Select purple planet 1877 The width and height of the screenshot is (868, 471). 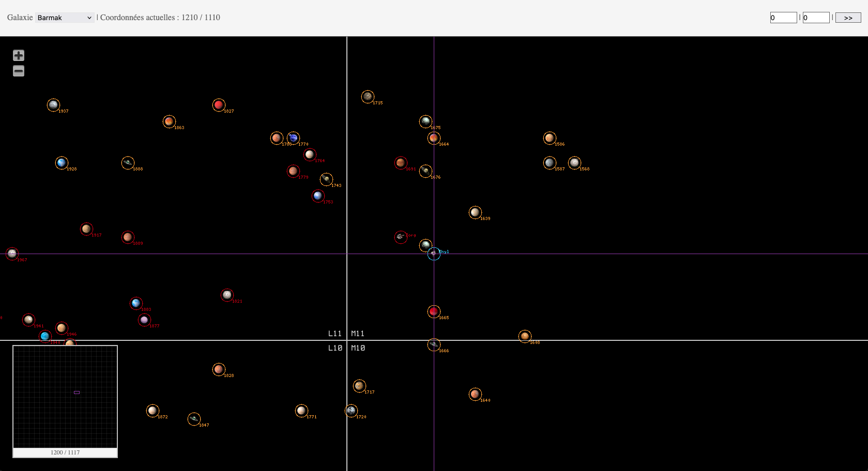(144, 320)
